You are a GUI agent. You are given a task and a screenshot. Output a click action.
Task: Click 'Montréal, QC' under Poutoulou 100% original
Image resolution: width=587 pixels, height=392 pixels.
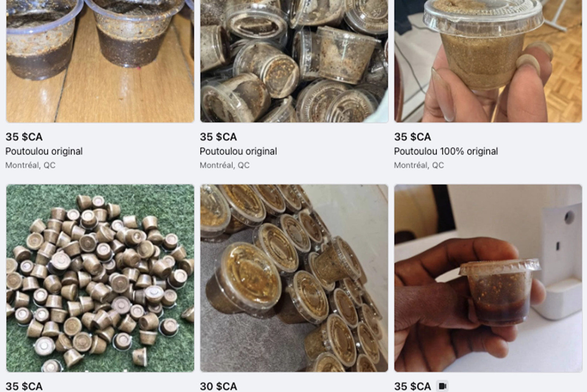419,165
